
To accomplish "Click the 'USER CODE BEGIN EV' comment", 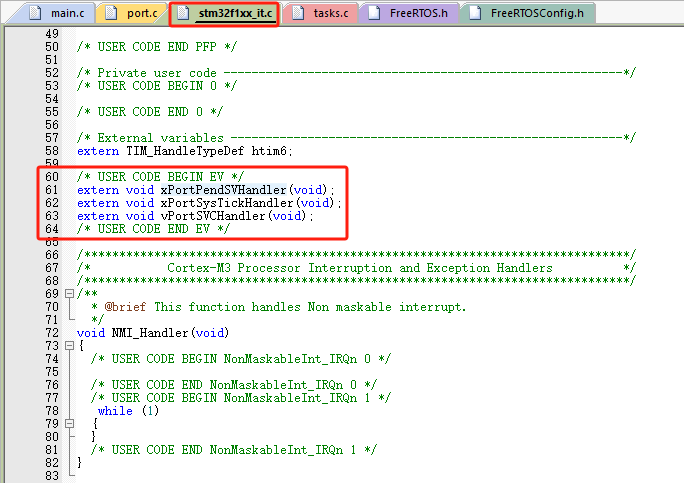I will (x=161, y=177).
